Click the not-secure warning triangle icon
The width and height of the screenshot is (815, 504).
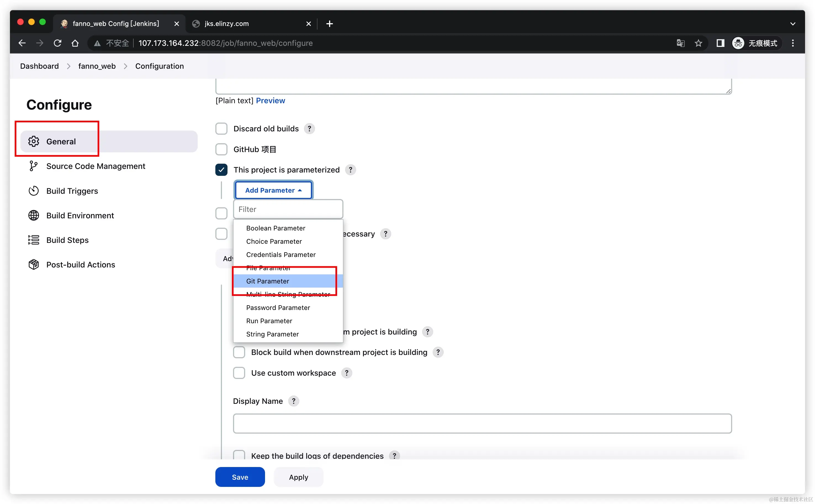pos(97,43)
